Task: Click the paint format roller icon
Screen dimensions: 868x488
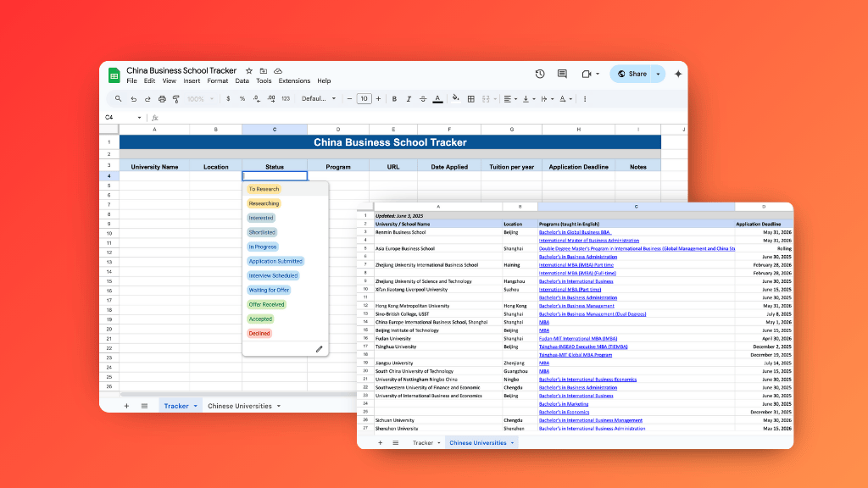Action: [x=175, y=99]
